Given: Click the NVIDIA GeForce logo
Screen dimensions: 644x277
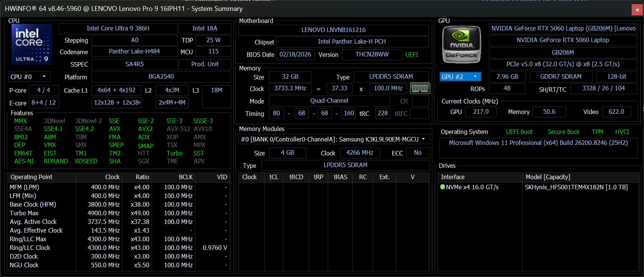Looking at the screenshot, I should [462, 45].
